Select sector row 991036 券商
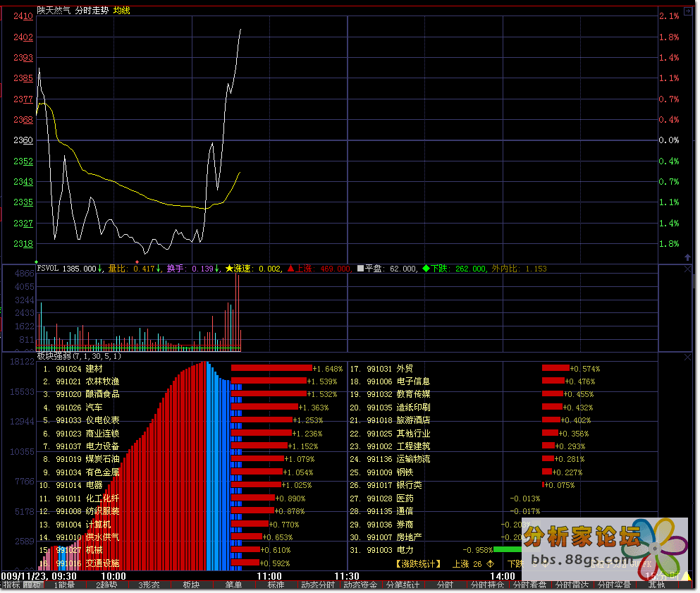700x593 pixels. tap(381, 525)
